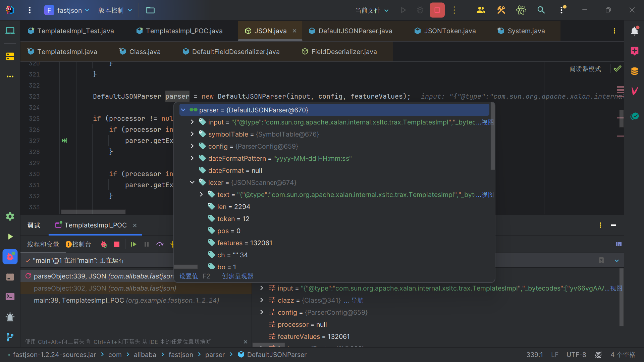The image size is (644, 362).
Task: Close the JSON.java tab
Action: point(294,31)
